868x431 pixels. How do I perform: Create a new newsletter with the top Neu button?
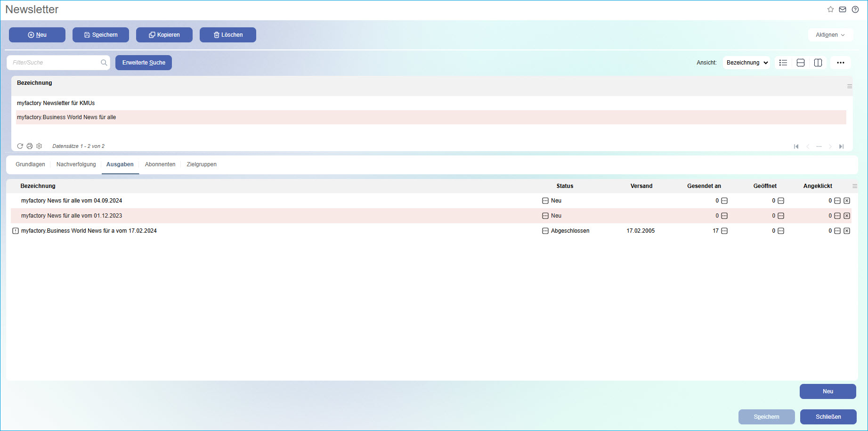point(37,35)
